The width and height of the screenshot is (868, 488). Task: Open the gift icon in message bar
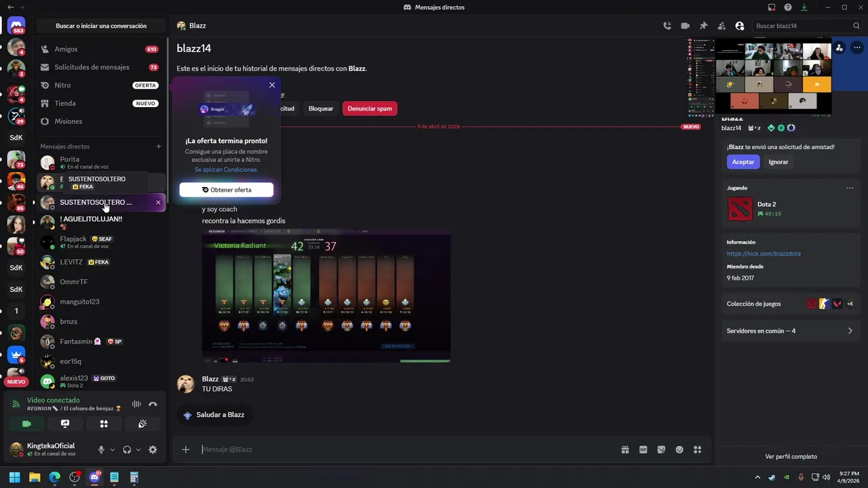click(x=625, y=449)
